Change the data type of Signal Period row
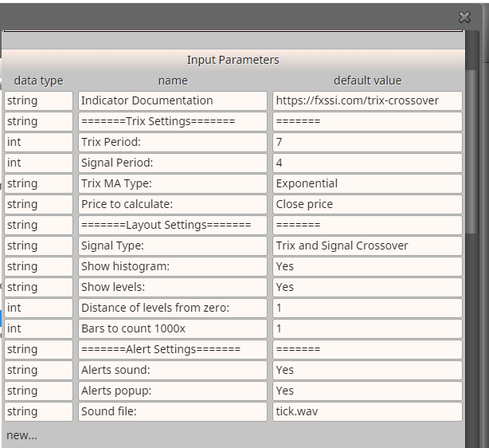The height and width of the screenshot is (448, 489). point(38,163)
